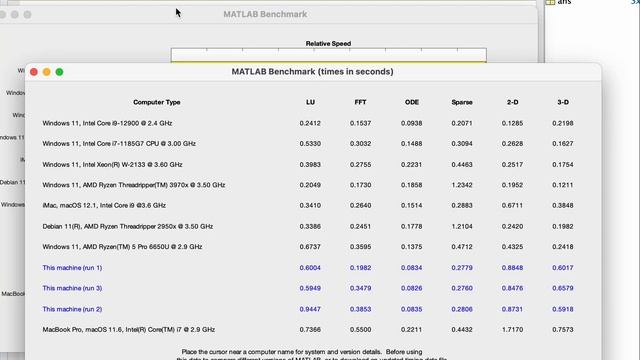
Task: Click 3-D value 0.1754 for Xeon W-2133
Action: click(563, 164)
